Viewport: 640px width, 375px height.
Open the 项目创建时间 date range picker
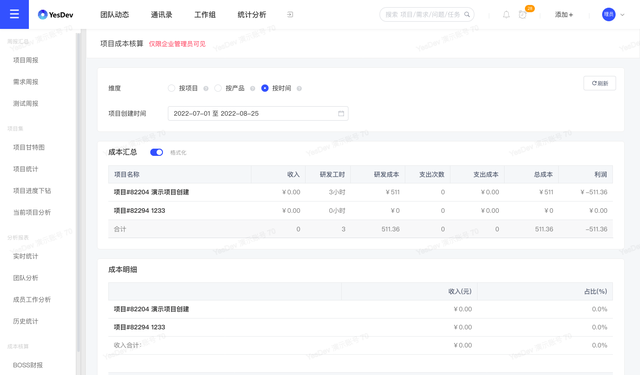coord(258,113)
